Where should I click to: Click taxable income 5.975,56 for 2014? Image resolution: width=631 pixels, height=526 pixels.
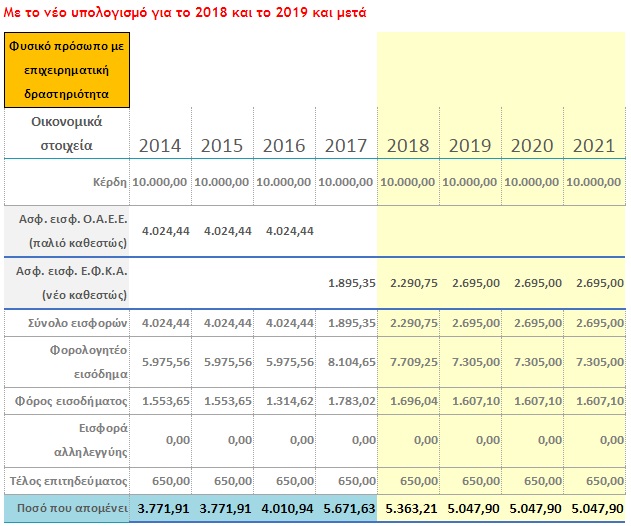point(166,362)
